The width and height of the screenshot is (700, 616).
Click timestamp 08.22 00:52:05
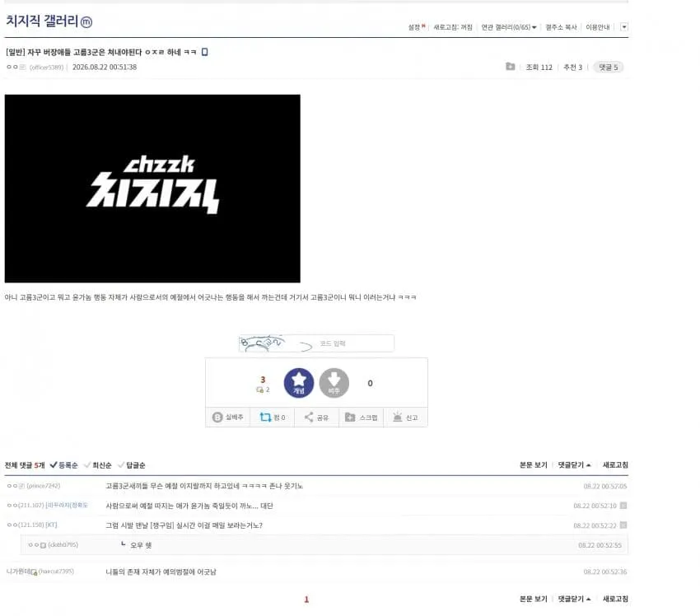[x=605, y=486]
